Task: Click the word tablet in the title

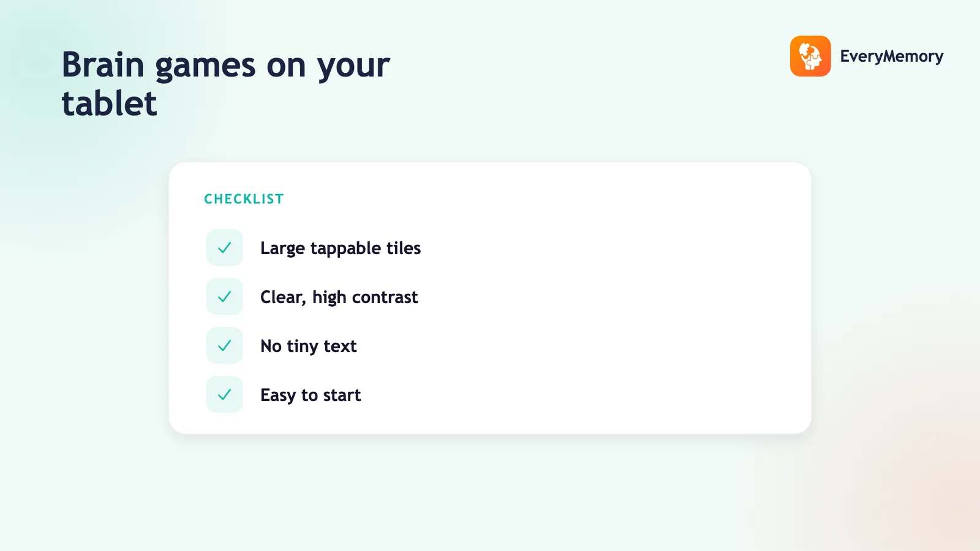Action: tap(110, 103)
